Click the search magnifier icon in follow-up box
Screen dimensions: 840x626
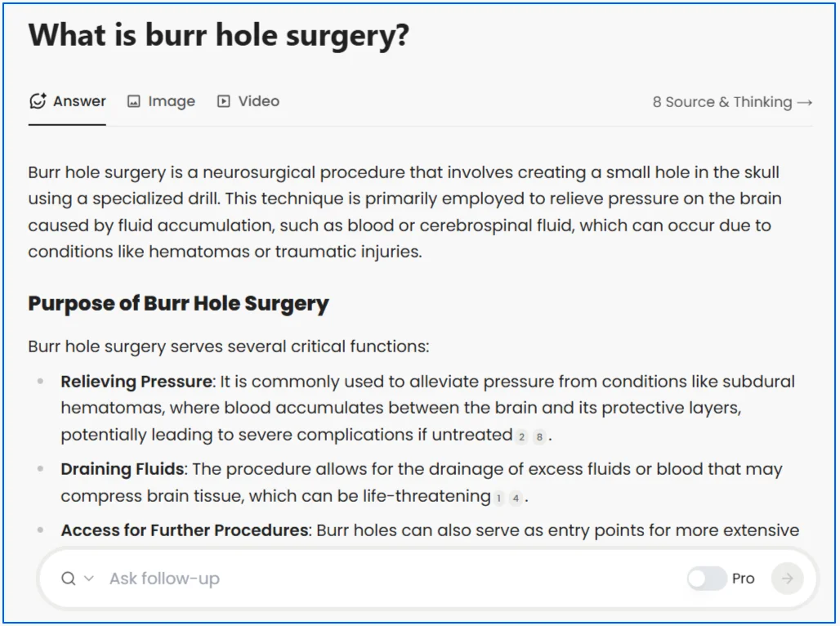69,579
